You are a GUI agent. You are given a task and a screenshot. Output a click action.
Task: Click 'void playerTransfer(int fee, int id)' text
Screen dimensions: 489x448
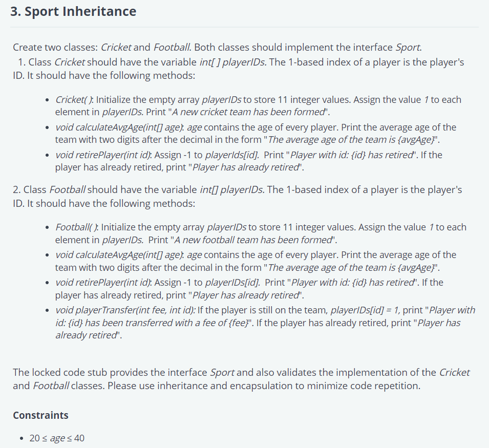pyautogui.click(x=125, y=310)
